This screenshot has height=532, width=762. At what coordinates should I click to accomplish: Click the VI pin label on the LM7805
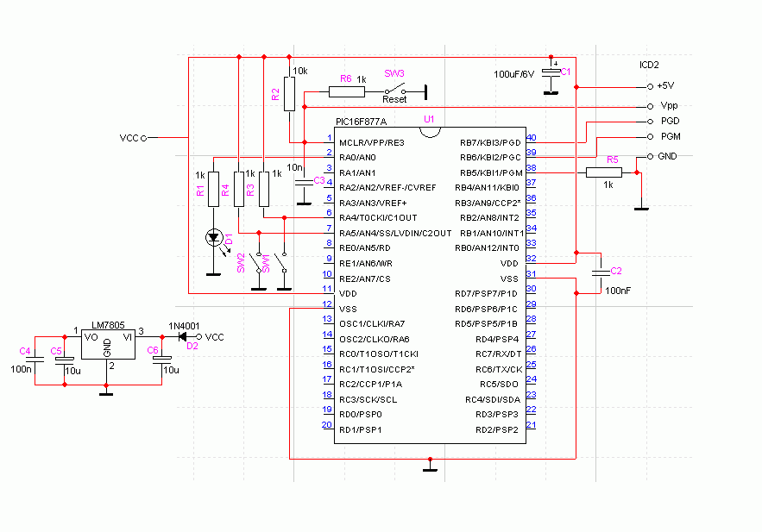[128, 337]
